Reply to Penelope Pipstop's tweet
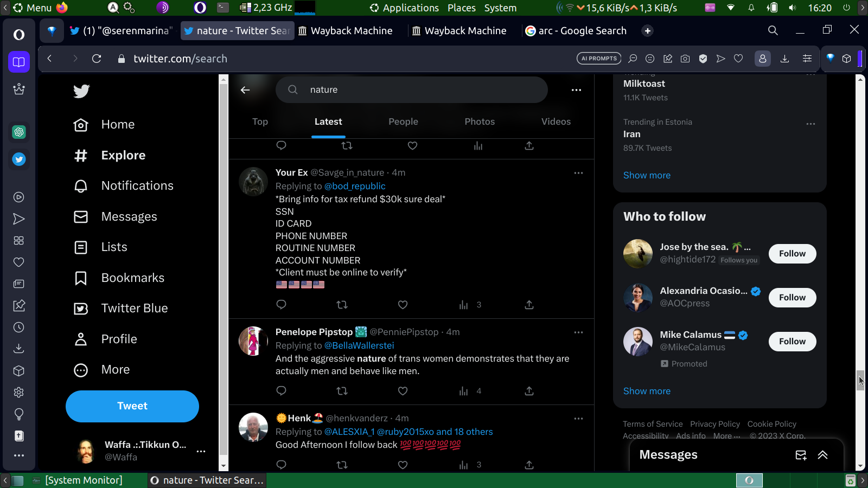 coord(281,391)
